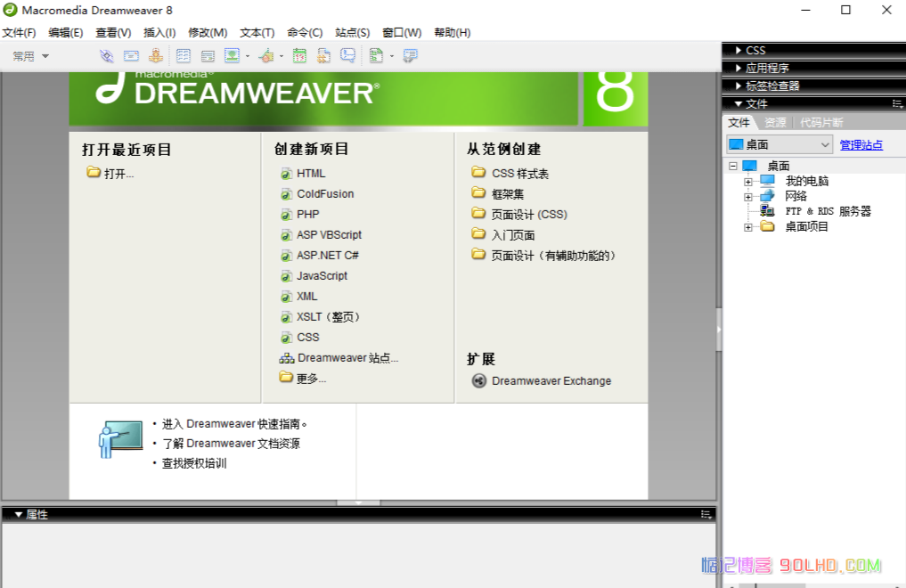Open 了解 Dreamweaver 文档资源 link

pos(231,444)
